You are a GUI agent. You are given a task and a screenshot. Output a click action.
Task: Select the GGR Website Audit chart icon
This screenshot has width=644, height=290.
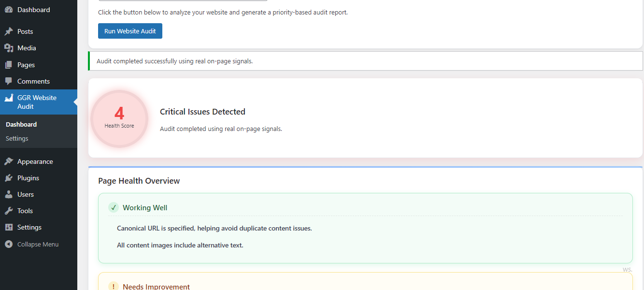coord(9,98)
